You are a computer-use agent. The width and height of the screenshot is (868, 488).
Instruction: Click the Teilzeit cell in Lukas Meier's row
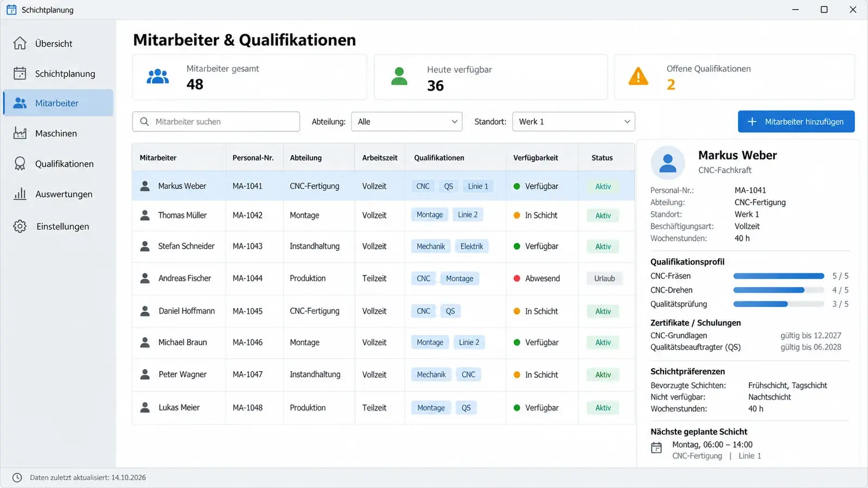[x=374, y=407]
